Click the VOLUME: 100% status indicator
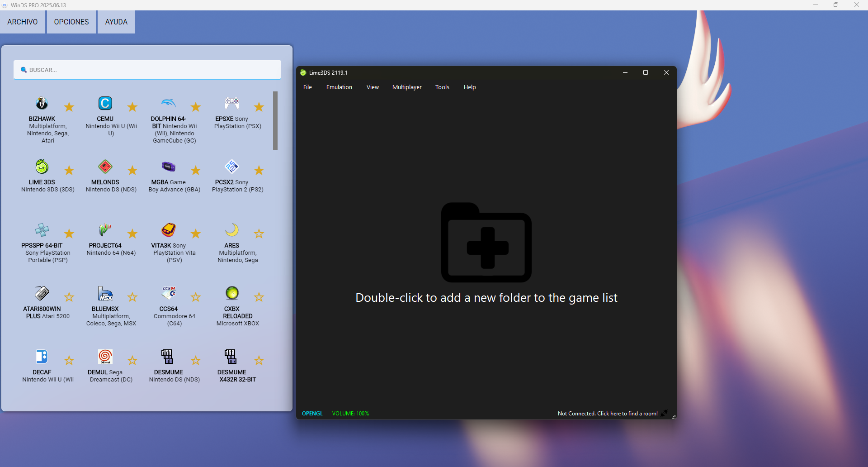This screenshot has height=467, width=868. pos(350,413)
